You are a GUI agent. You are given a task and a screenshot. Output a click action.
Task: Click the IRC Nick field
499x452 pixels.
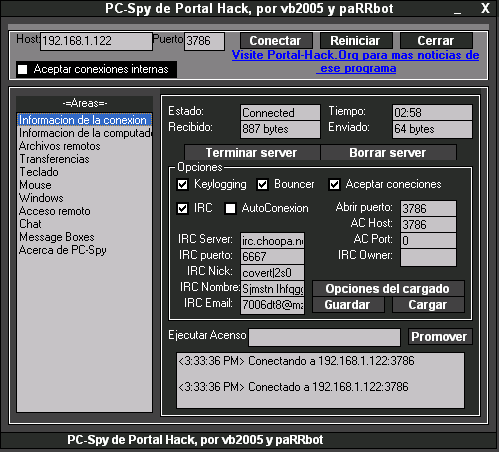pyautogui.click(x=272, y=273)
